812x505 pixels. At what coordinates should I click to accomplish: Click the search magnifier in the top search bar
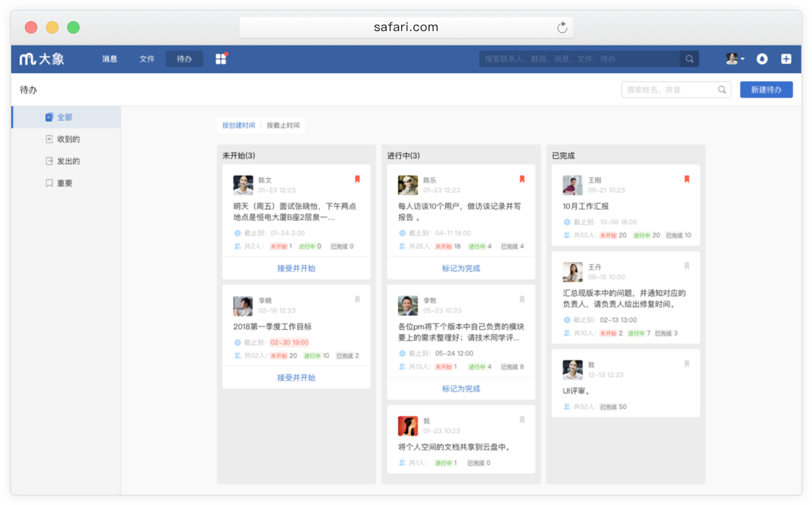click(690, 59)
